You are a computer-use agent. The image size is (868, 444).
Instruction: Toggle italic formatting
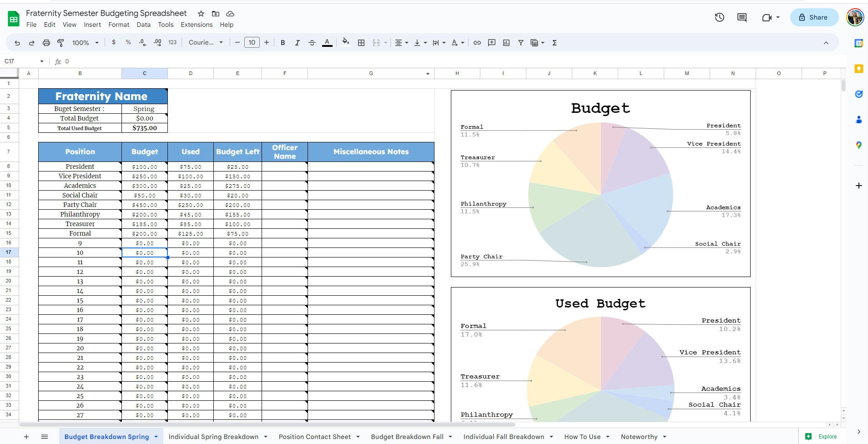click(298, 43)
